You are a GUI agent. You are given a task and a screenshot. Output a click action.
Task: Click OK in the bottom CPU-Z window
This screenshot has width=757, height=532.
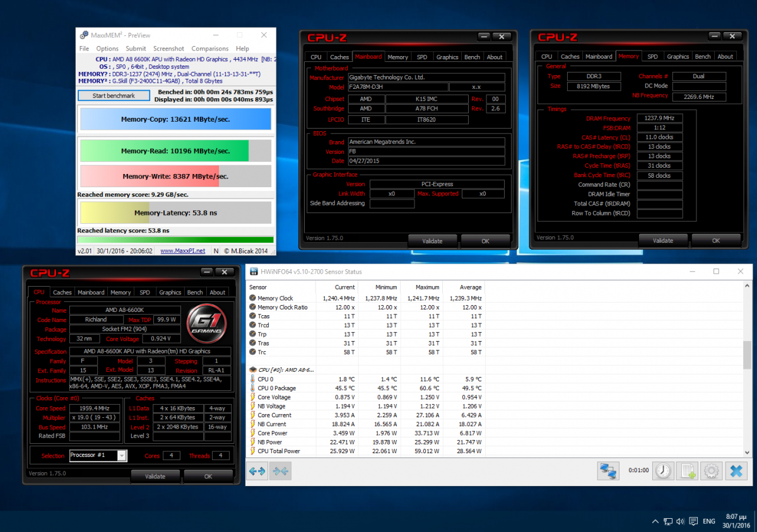(208, 477)
